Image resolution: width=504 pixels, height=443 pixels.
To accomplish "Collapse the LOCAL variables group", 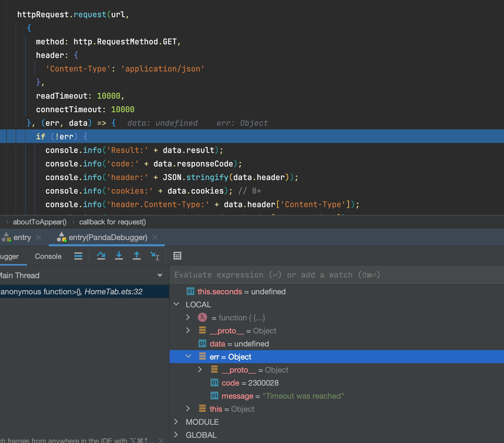I will click(177, 304).
